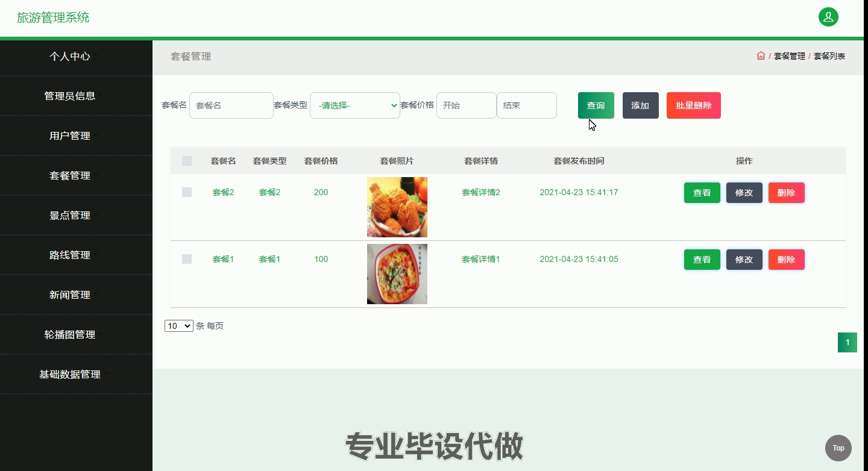This screenshot has width=868, height=471.
Task: Click the home icon in breadcrumb
Action: [761, 56]
